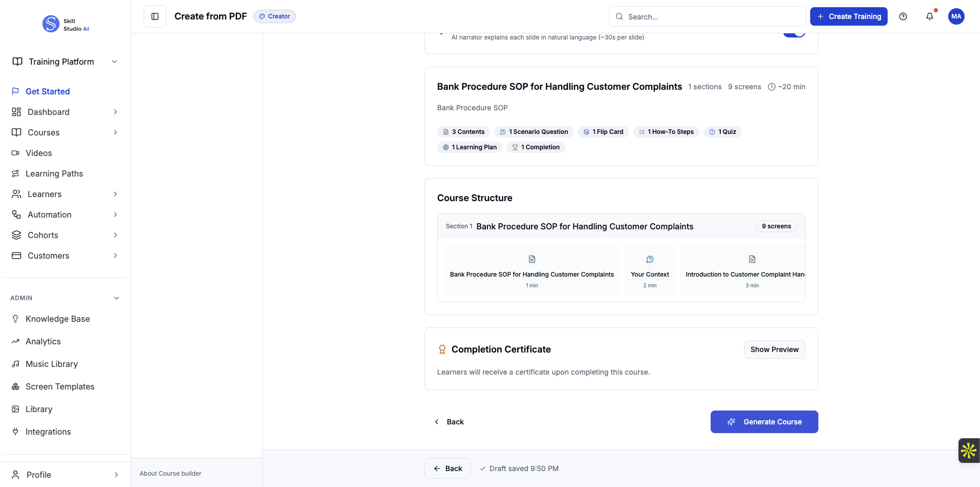Click the Music Library note icon
The image size is (980, 487).
point(16,364)
